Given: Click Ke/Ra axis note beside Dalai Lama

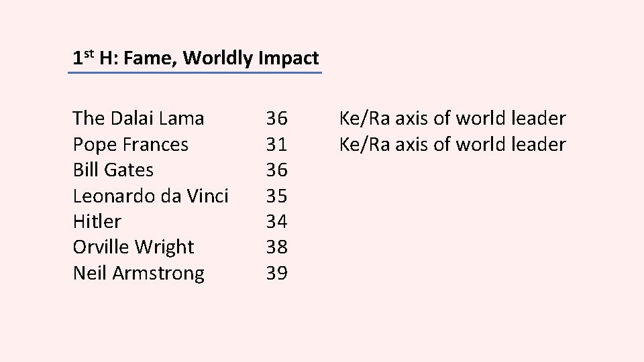Looking at the screenshot, I should (453, 118).
